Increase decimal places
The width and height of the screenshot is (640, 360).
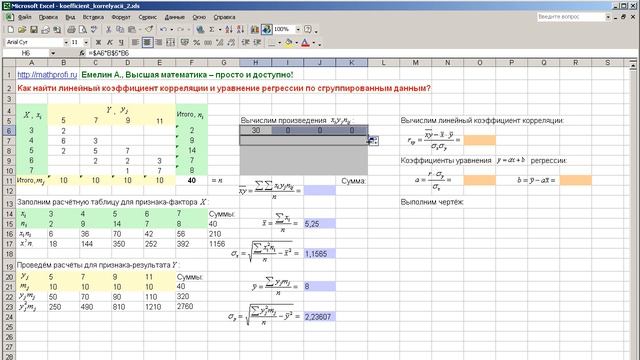click(x=220, y=42)
